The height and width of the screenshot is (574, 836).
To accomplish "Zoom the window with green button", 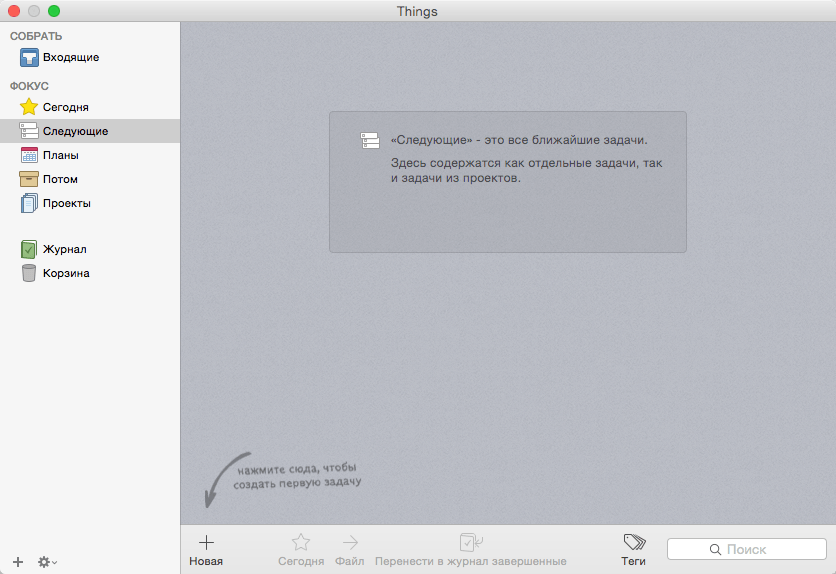I will coord(54,11).
